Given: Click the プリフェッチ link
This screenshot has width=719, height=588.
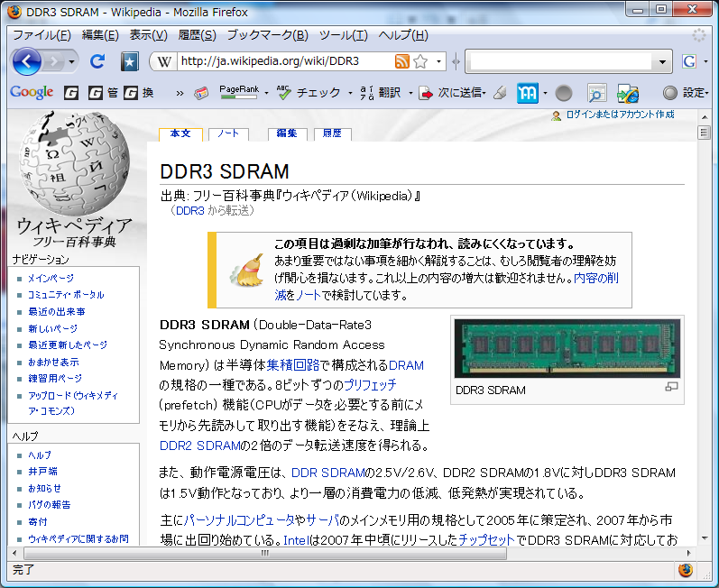Looking at the screenshot, I should click(370, 385).
